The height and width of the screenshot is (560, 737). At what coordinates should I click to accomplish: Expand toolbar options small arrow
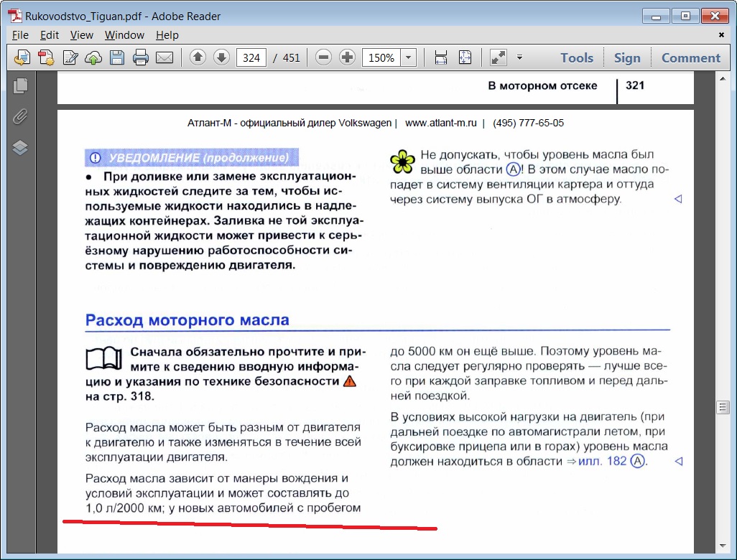[519, 58]
